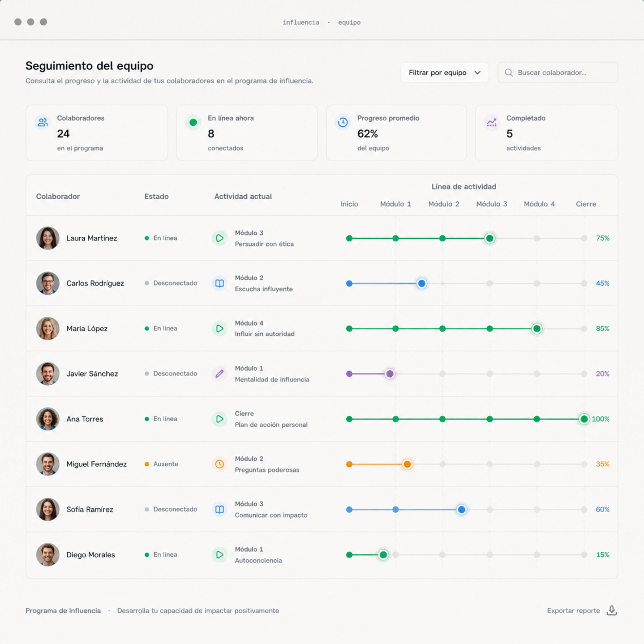The image size is (644, 644).
Task: Click the play icon in Diego Morales's row
Action: pyautogui.click(x=219, y=555)
